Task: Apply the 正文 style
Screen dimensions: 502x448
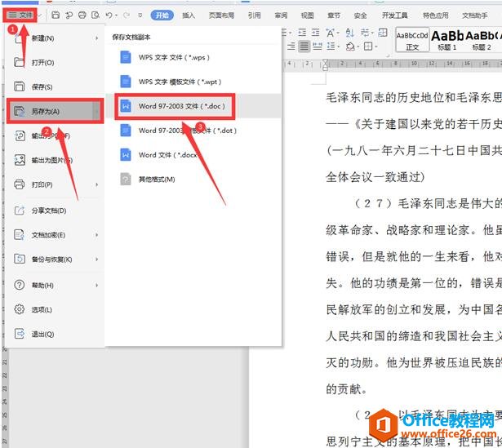Action: [x=412, y=40]
